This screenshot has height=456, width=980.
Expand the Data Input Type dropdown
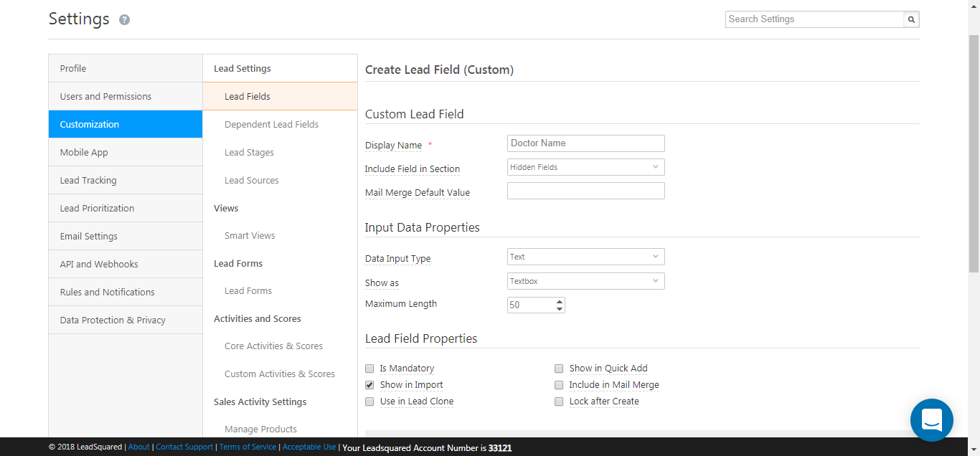click(x=585, y=257)
